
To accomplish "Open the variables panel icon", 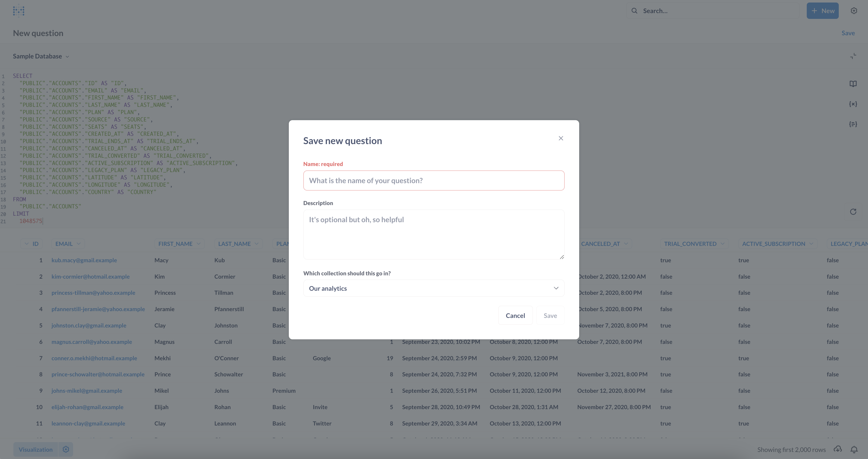I will pyautogui.click(x=853, y=104).
